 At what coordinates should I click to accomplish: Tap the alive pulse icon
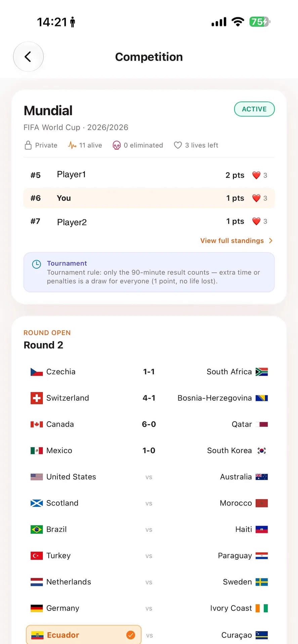(x=72, y=145)
